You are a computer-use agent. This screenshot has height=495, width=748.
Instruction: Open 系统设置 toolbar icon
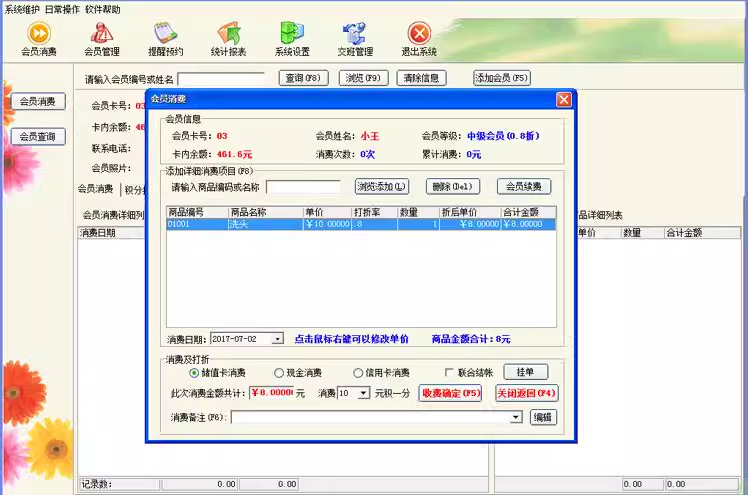click(292, 39)
